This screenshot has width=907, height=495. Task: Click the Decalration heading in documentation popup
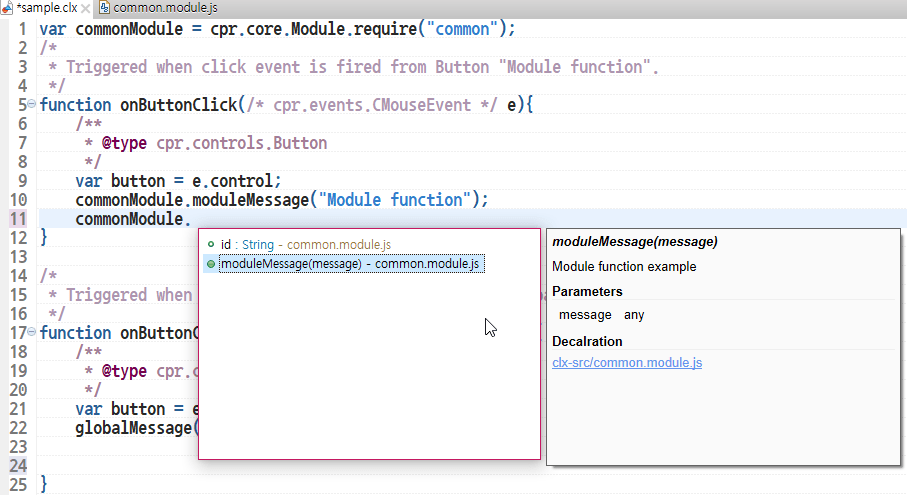(587, 342)
